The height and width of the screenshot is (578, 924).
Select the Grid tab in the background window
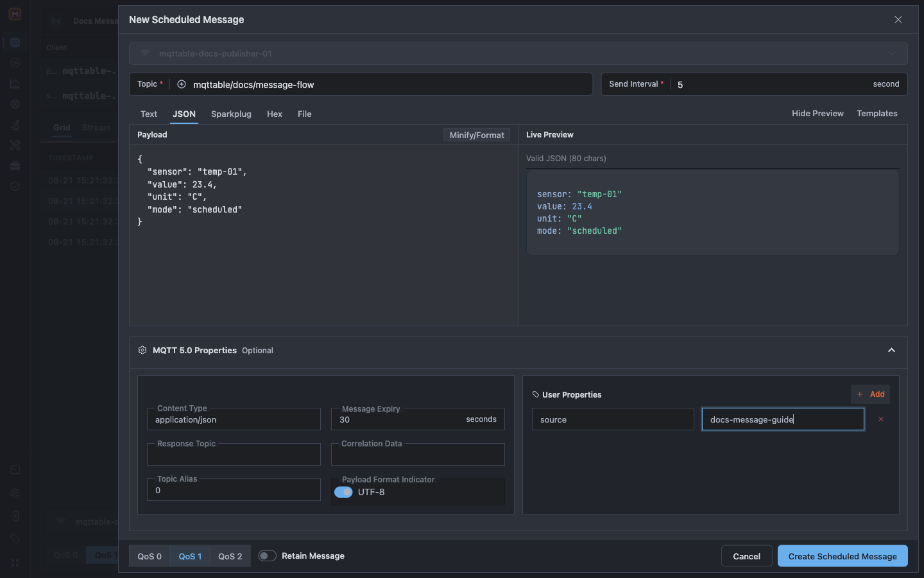62,127
